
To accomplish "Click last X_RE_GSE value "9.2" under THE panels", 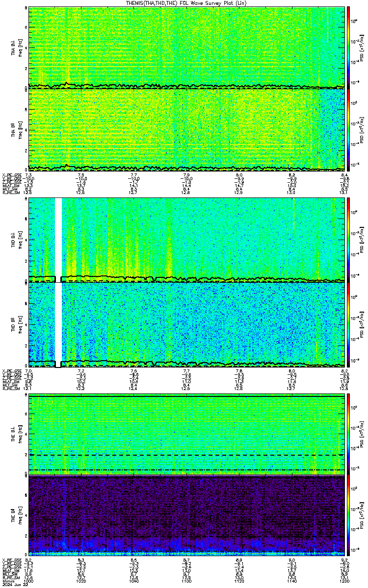I will [x=345, y=560].
